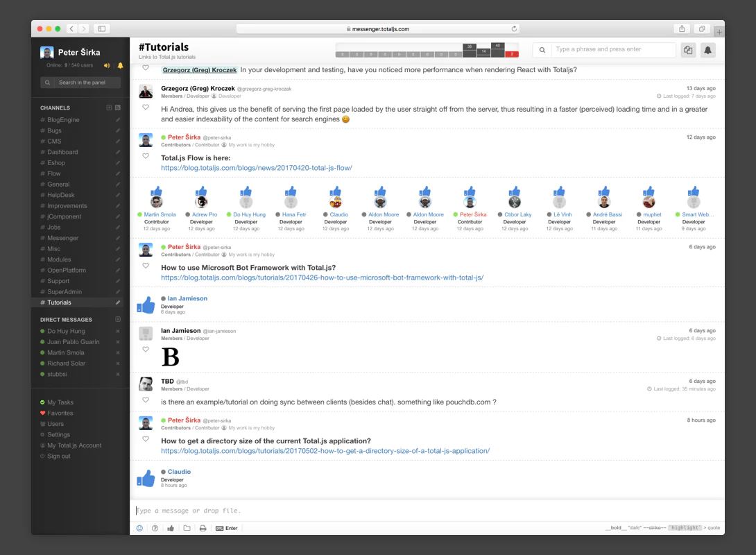Click the Grzegorz (Greg) Kroczek mention tag
756x555 pixels.
pyautogui.click(x=200, y=70)
